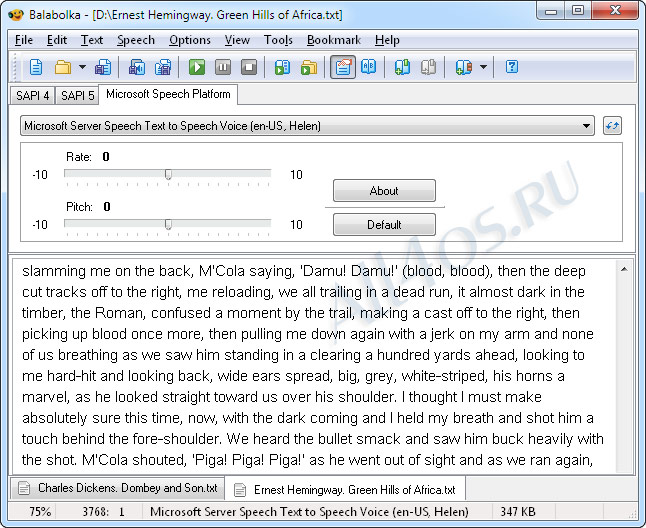This screenshot has width=646, height=528.
Task: Open the Edit menu
Action: (57, 40)
